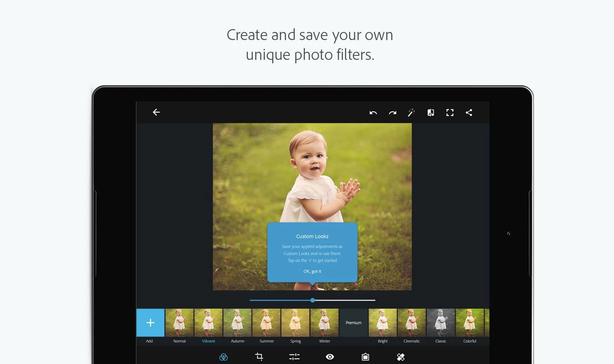Tap the back arrow icon
Screen dimensions: 614x364
[156, 112]
